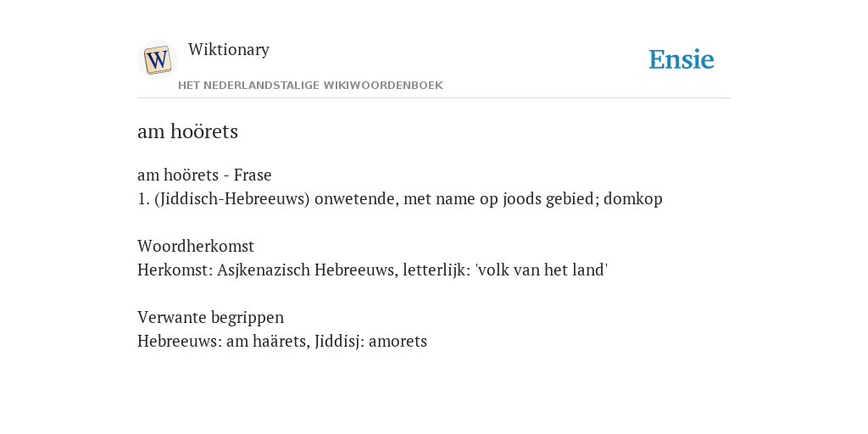This screenshot has height=434, width=868.
Task: Click the quoted phrase 'volk van het land'
Action: coord(542,270)
